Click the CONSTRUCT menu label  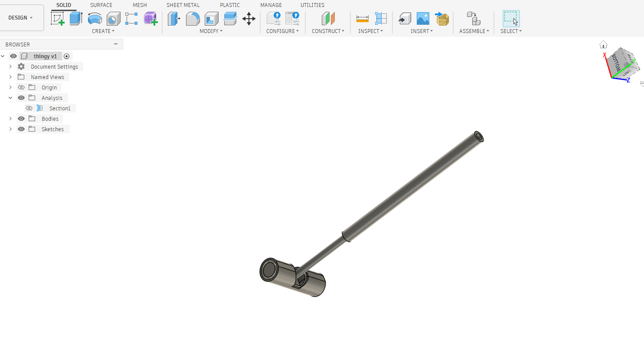coord(328,31)
